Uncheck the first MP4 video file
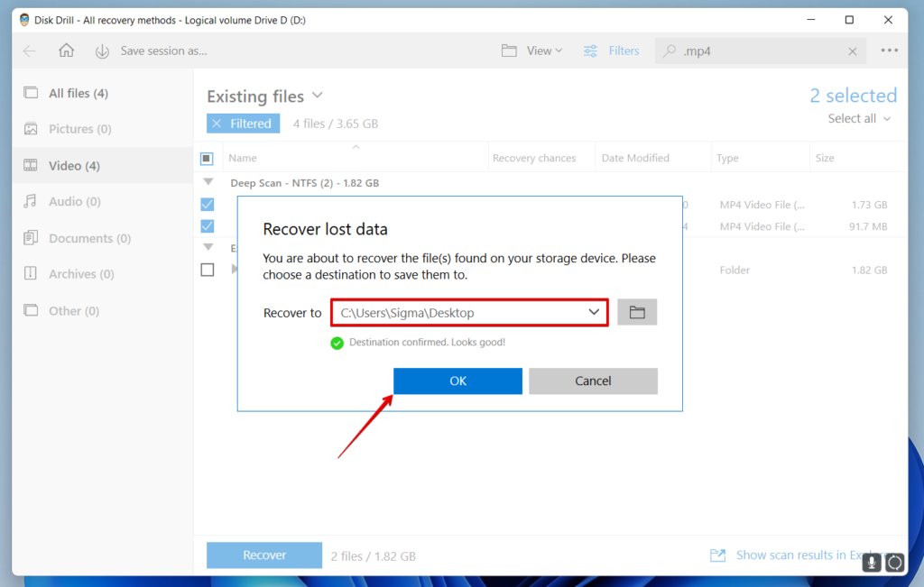 [x=208, y=204]
